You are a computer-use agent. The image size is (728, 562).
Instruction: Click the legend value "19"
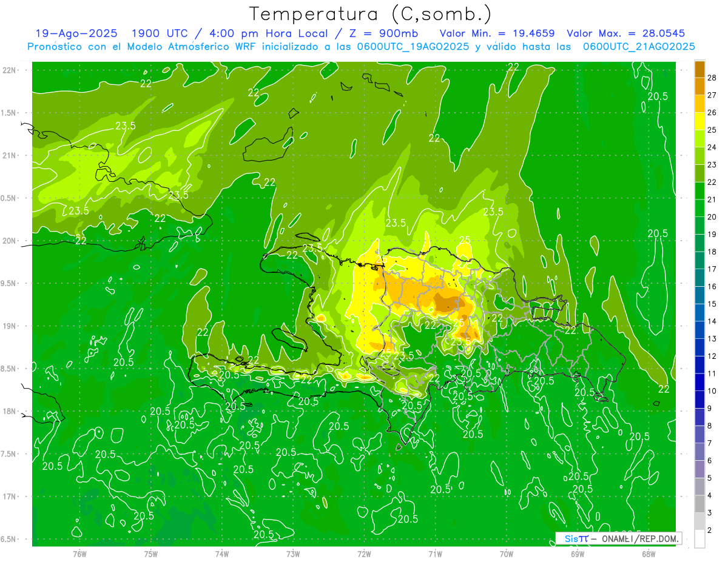(x=712, y=234)
